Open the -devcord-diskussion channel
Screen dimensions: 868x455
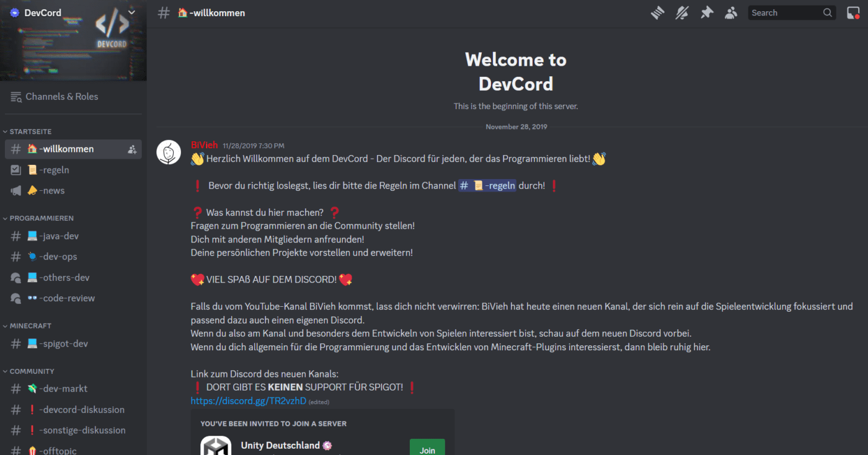click(x=73, y=410)
